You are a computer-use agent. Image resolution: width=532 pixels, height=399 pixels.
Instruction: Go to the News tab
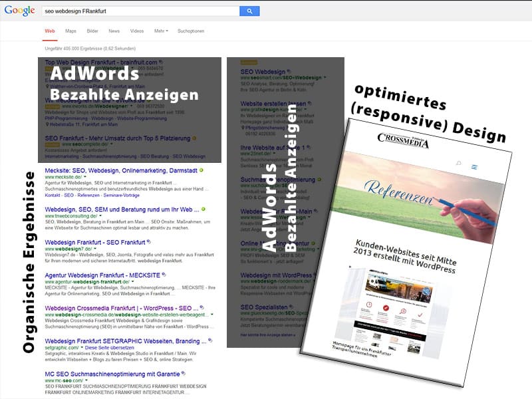pyautogui.click(x=114, y=31)
